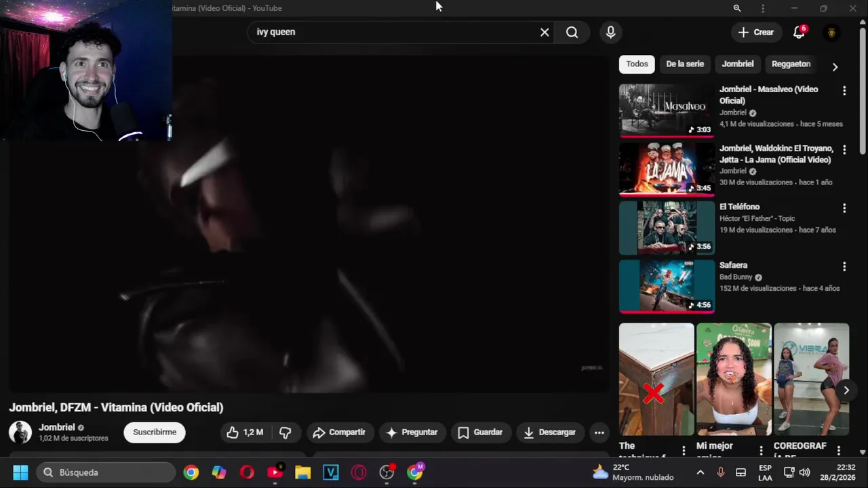The width and height of the screenshot is (868, 488).
Task: Open the Jombriel - Masalveo title link
Action: [x=768, y=95]
